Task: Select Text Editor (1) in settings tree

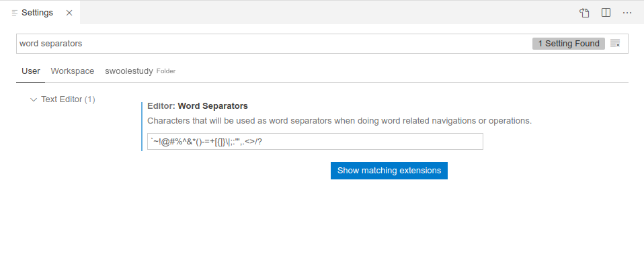Action: [68, 99]
